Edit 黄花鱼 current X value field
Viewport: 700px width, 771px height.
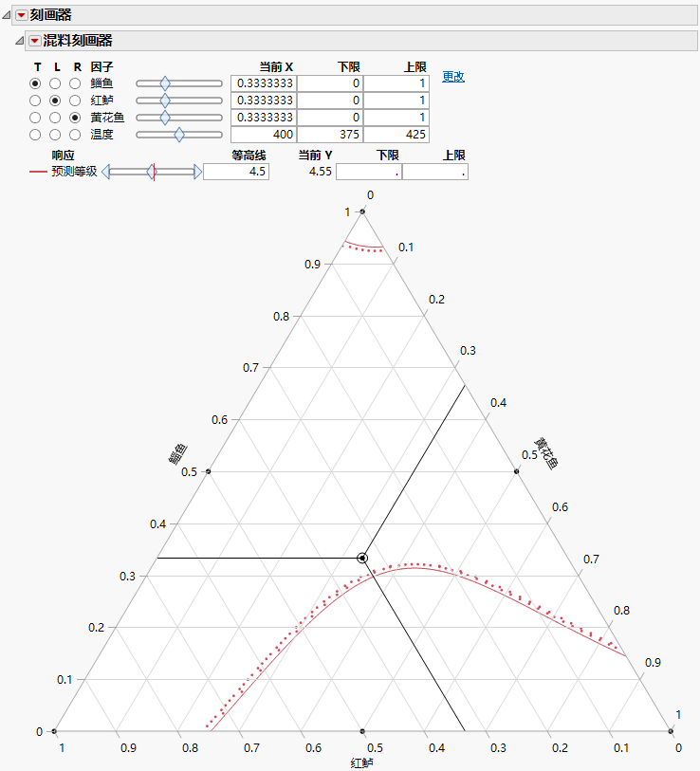(264, 118)
